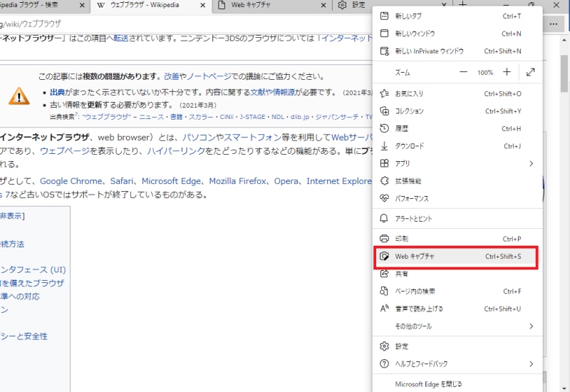Decrease zoom with the minus button
The width and height of the screenshot is (570, 392).
click(464, 72)
